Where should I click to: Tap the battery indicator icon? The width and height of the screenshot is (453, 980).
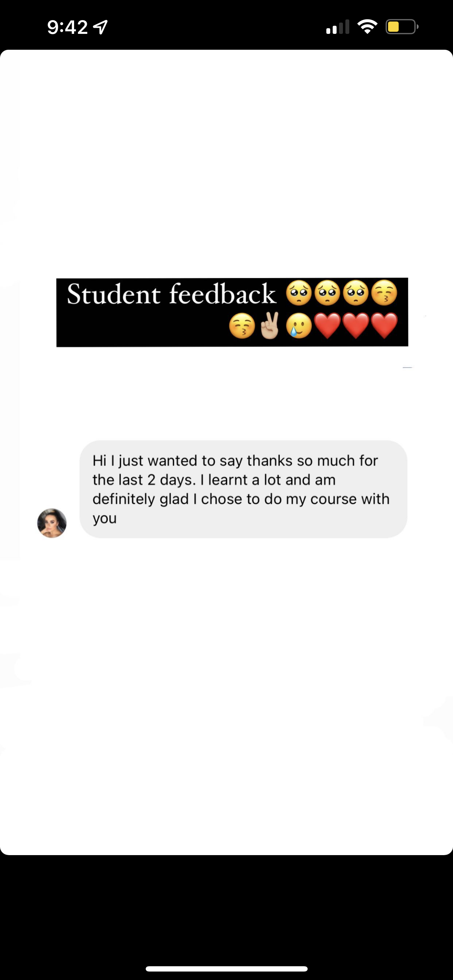coord(402,26)
